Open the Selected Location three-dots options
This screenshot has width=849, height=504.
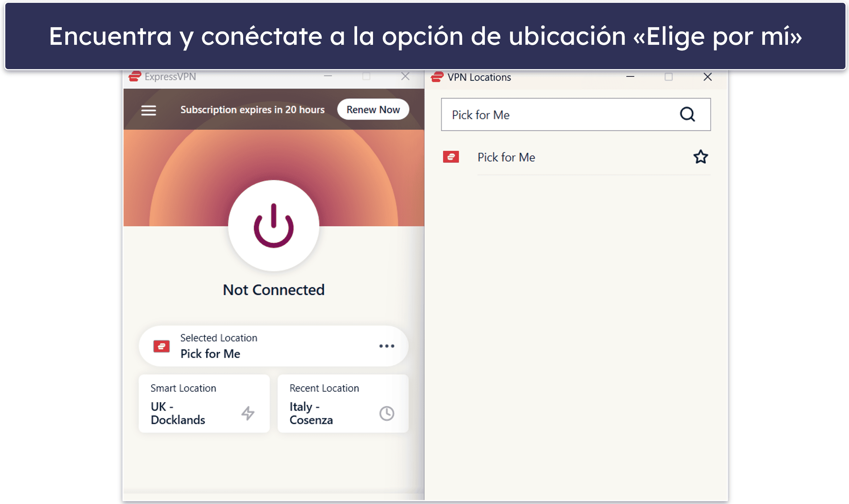pyautogui.click(x=387, y=346)
